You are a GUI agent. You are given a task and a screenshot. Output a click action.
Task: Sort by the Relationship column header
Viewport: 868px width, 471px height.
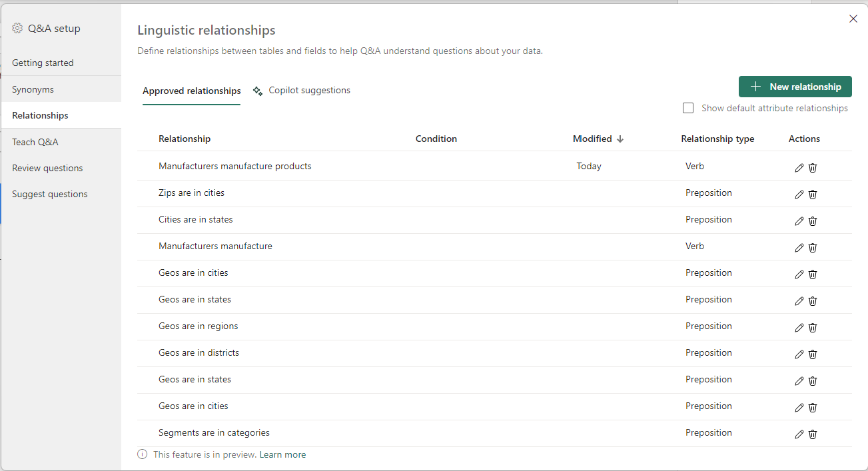point(185,139)
